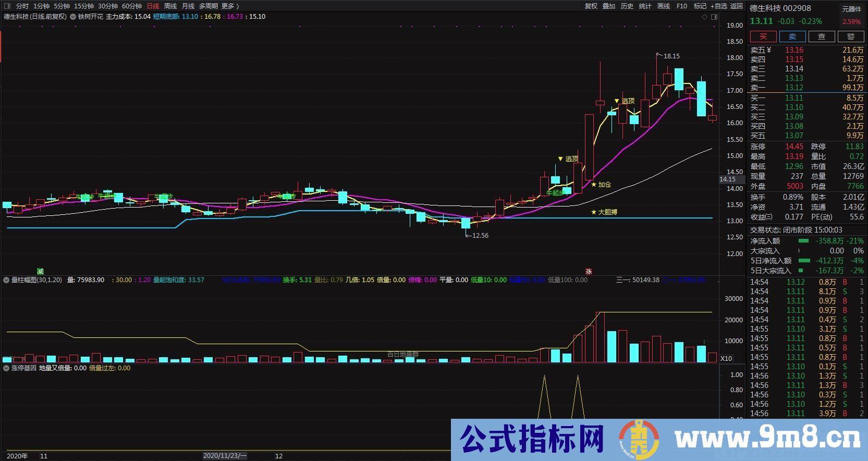The width and height of the screenshot is (868, 461).
Task: Click the red 买 buy button
Action: click(x=763, y=37)
